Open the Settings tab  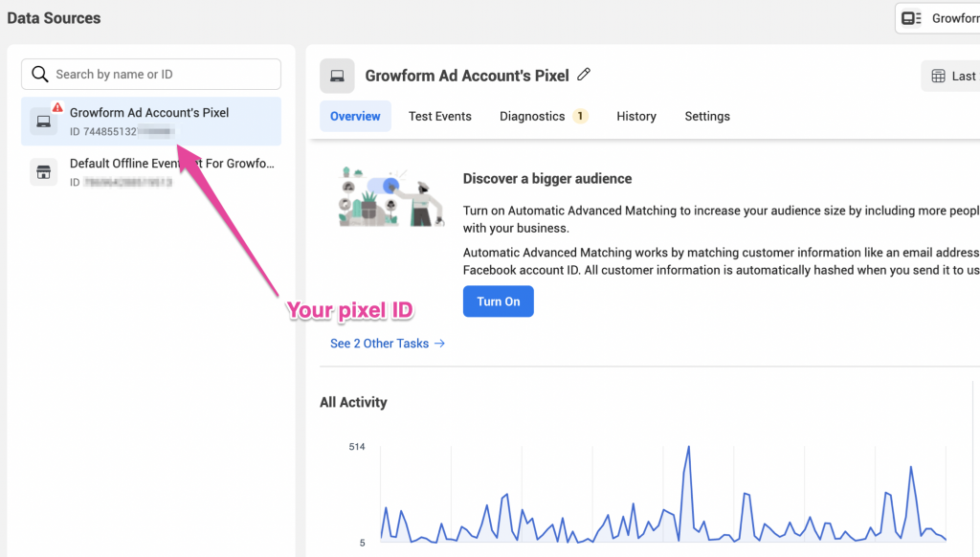pyautogui.click(x=707, y=116)
